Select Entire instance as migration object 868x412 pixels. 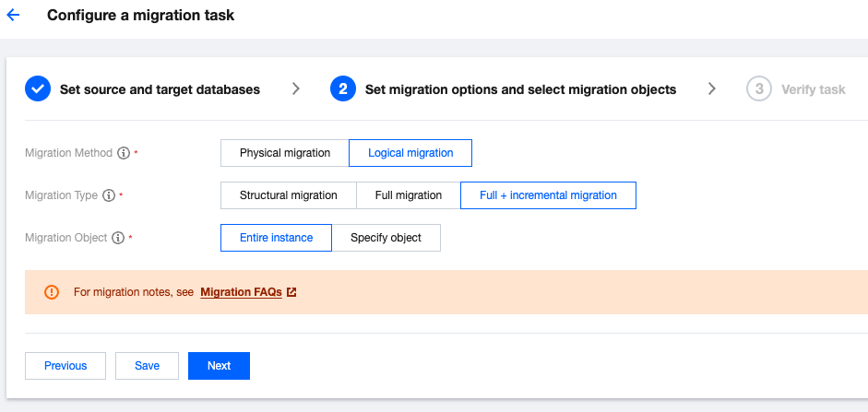pyautogui.click(x=276, y=238)
